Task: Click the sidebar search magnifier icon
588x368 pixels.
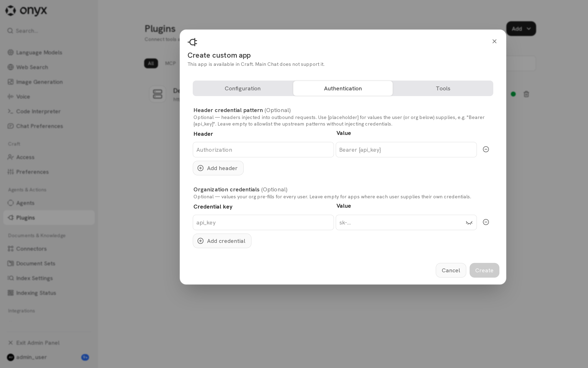Action: click(x=10, y=31)
